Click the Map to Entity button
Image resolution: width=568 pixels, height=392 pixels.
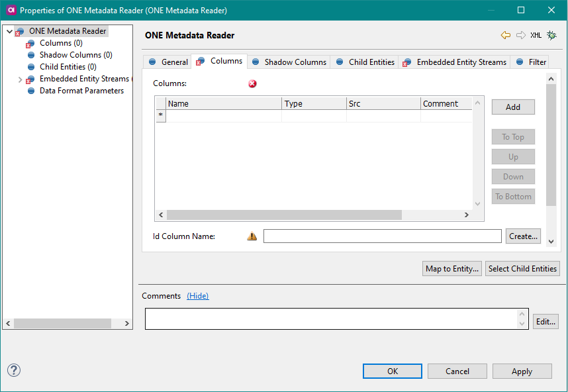(x=452, y=268)
